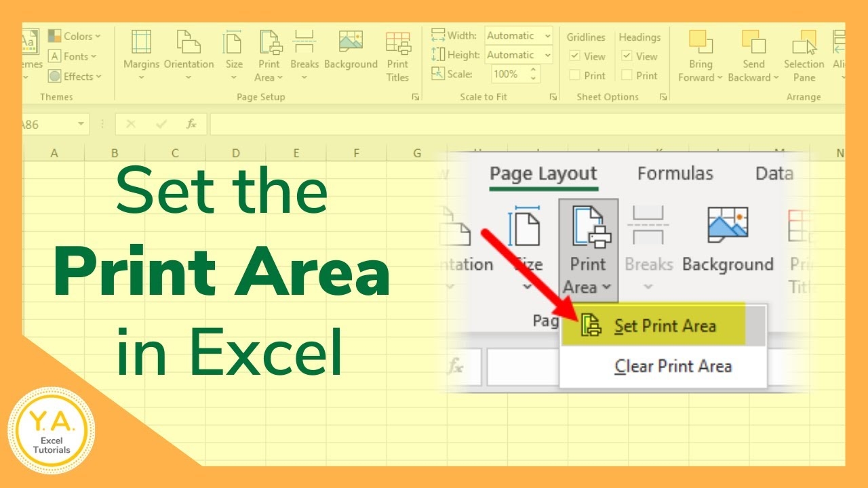This screenshot has width=868, height=488.
Task: Enable Print under Headings
Action: [x=626, y=75]
